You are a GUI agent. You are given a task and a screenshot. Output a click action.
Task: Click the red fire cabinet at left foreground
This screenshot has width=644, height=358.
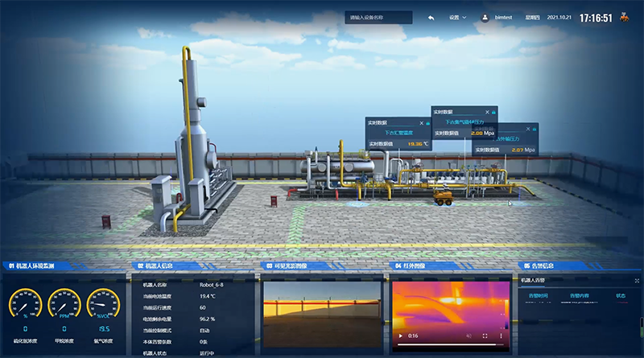click(106, 222)
